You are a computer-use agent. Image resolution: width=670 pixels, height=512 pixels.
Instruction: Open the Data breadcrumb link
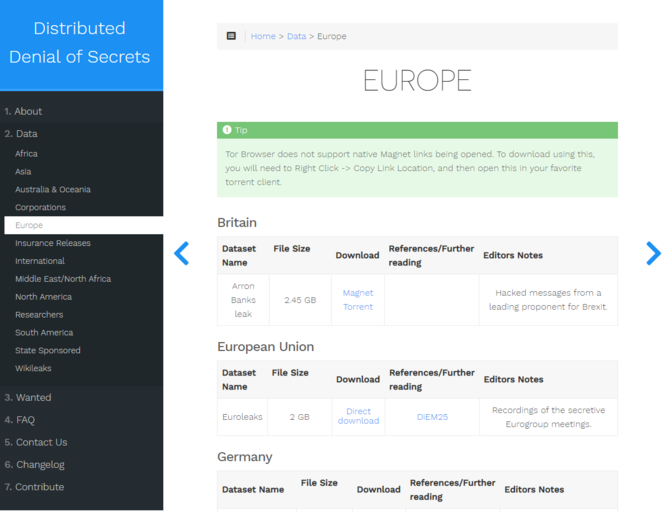click(x=296, y=36)
